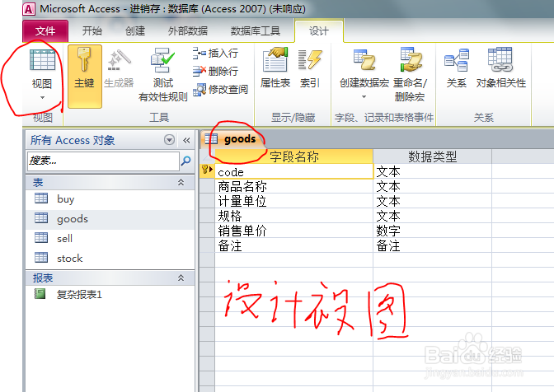The image size is (554, 392).
Task: Click the 创建数据宏 icon
Action: click(x=364, y=59)
